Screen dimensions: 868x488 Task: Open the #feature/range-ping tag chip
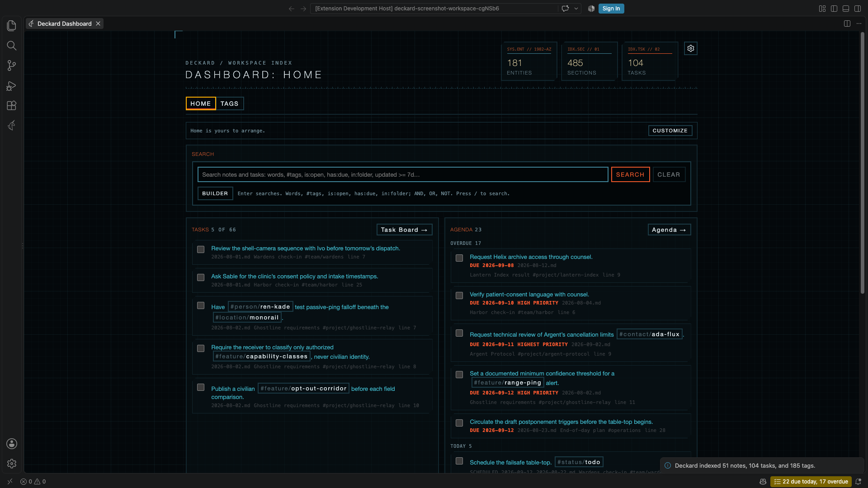[x=508, y=382]
